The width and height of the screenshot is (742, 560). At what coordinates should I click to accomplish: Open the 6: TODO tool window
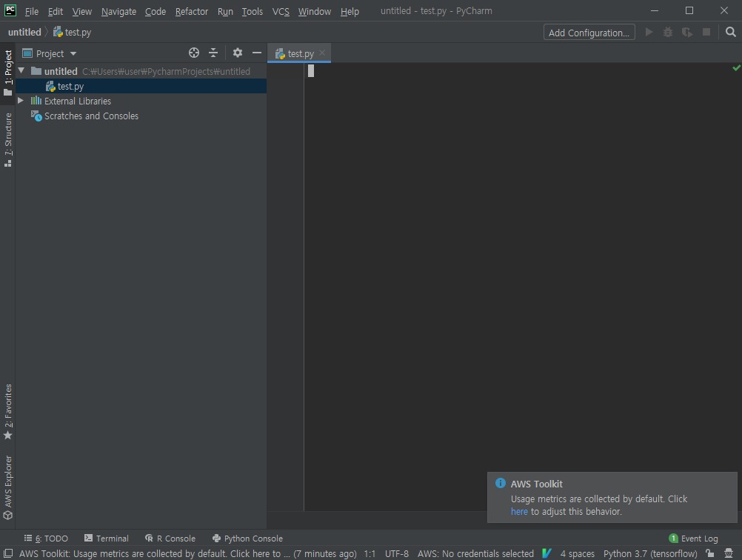[x=46, y=539]
